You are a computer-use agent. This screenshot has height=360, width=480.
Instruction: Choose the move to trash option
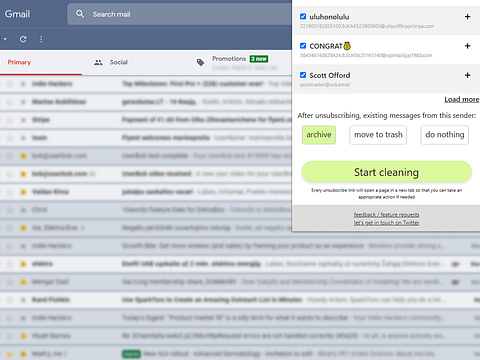[x=378, y=135]
